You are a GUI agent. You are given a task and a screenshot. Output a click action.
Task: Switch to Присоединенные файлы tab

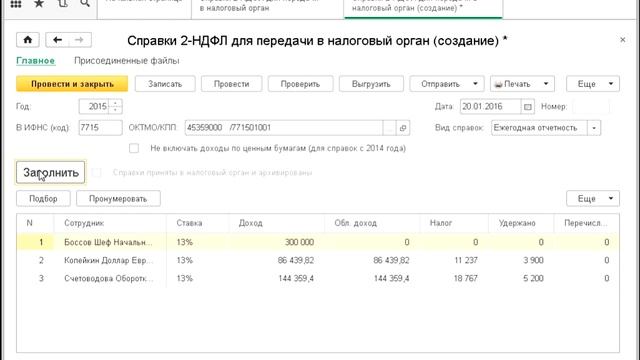pyautogui.click(x=127, y=61)
